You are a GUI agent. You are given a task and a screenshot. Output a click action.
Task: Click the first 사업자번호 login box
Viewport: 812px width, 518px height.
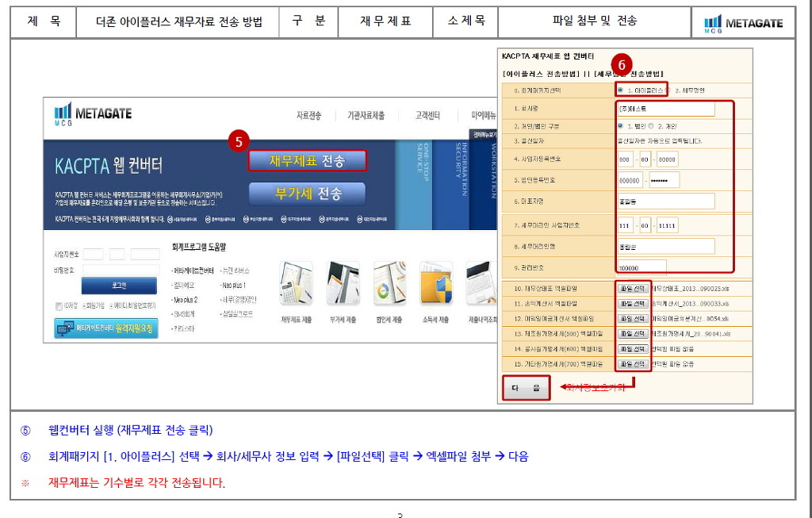94,254
